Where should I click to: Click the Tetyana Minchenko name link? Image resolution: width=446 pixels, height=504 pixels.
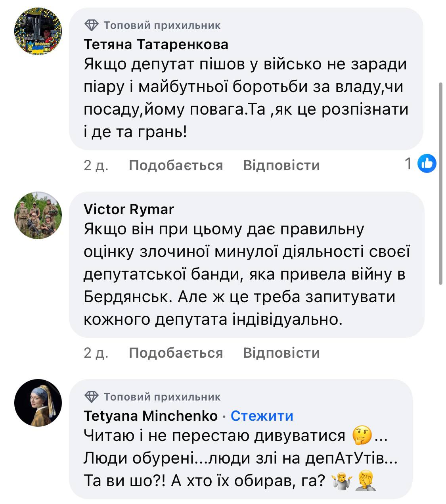(x=151, y=416)
